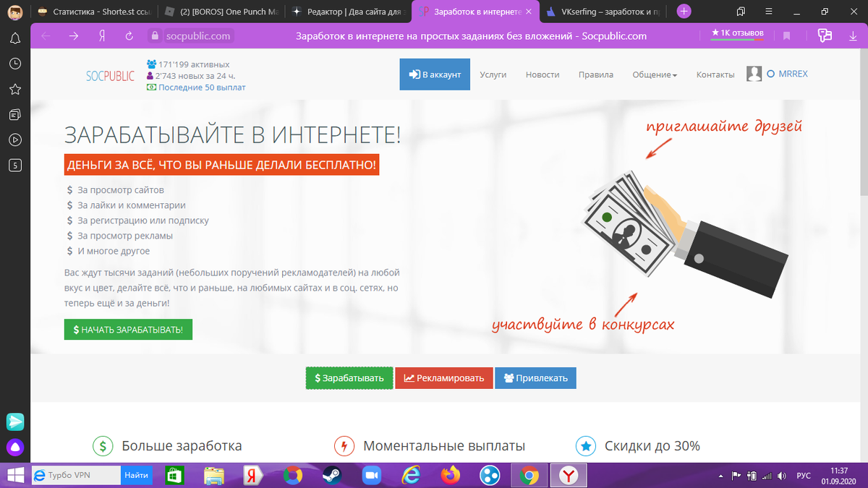
Task: Launch Alice assistant from sidebar
Action: tap(15, 448)
